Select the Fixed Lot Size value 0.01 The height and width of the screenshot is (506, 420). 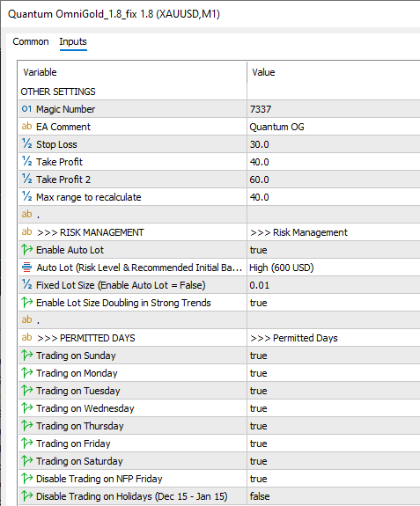click(x=259, y=285)
